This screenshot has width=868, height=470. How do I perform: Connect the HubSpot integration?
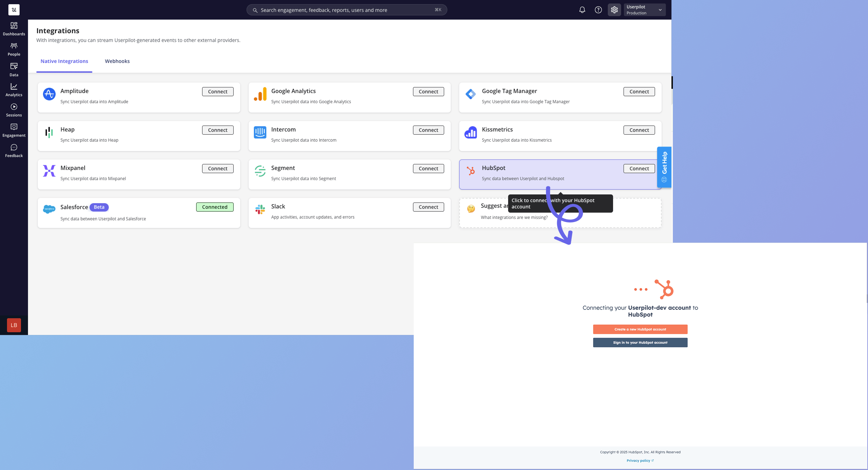(x=639, y=169)
